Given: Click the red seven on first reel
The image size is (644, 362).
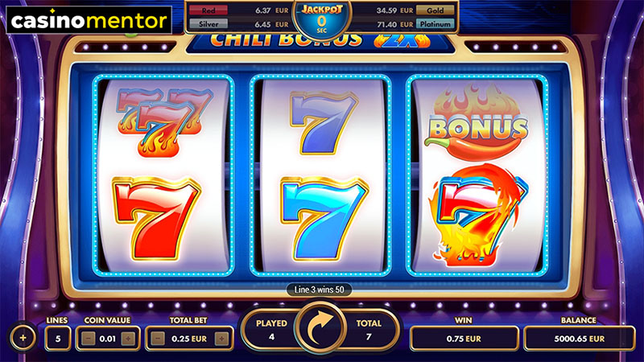Looking at the screenshot, I should tap(156, 218).
